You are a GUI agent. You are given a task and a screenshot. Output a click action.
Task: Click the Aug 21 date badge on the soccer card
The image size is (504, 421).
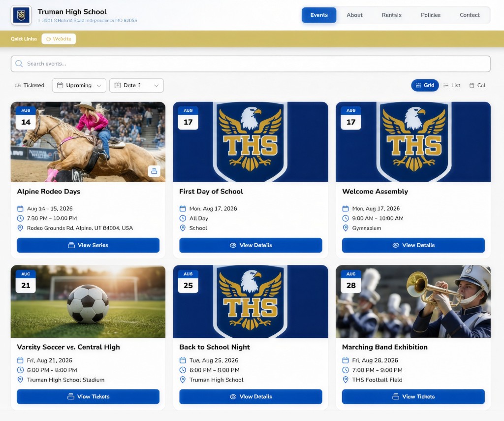[26, 282]
